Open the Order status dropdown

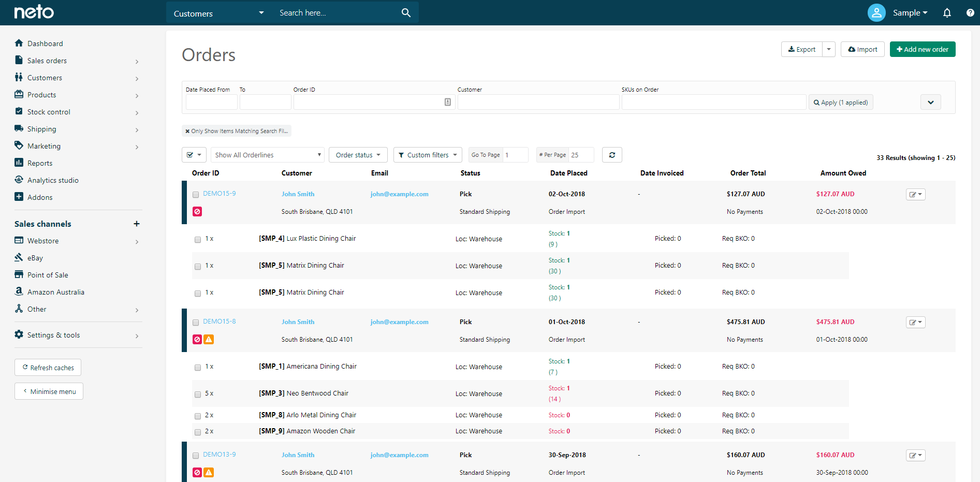[x=358, y=155]
